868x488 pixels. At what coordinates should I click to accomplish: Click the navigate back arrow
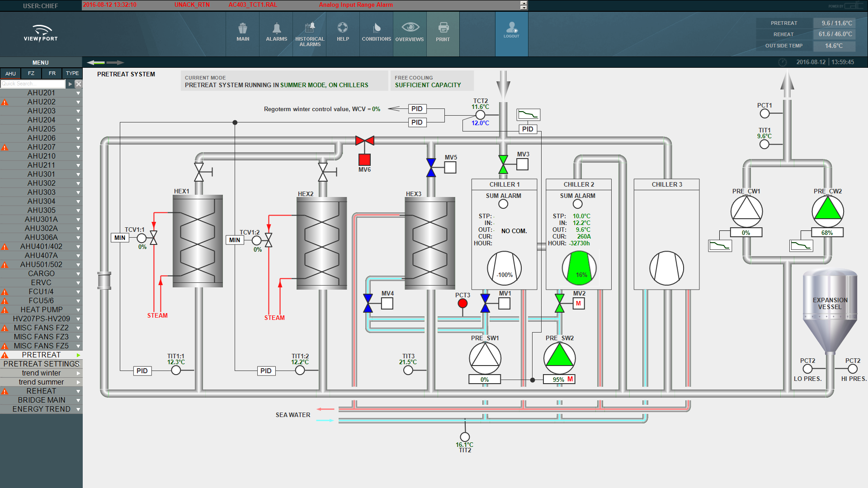pos(96,62)
